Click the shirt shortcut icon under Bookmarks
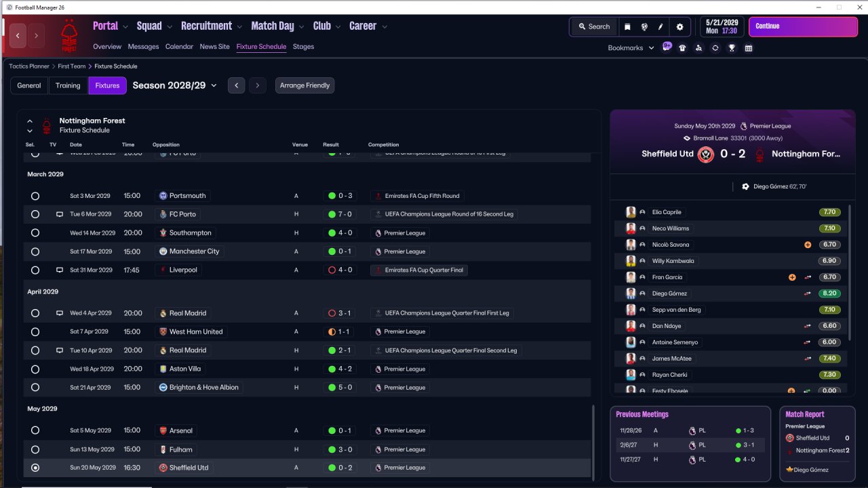The height and width of the screenshot is (488, 868). point(682,48)
